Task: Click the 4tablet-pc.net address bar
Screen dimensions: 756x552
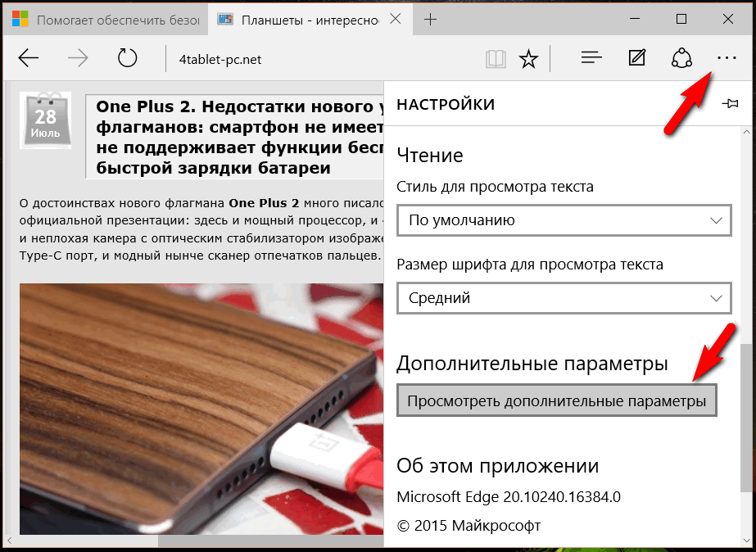Action: coord(220,59)
